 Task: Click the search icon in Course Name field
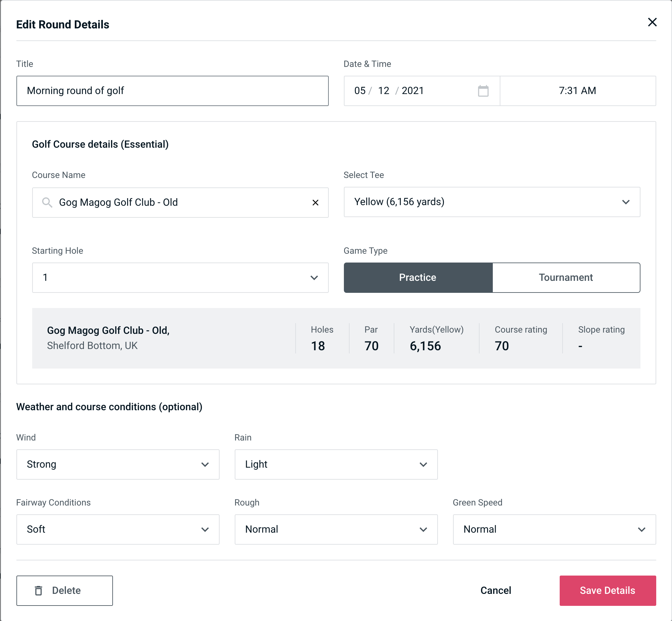[x=47, y=202]
